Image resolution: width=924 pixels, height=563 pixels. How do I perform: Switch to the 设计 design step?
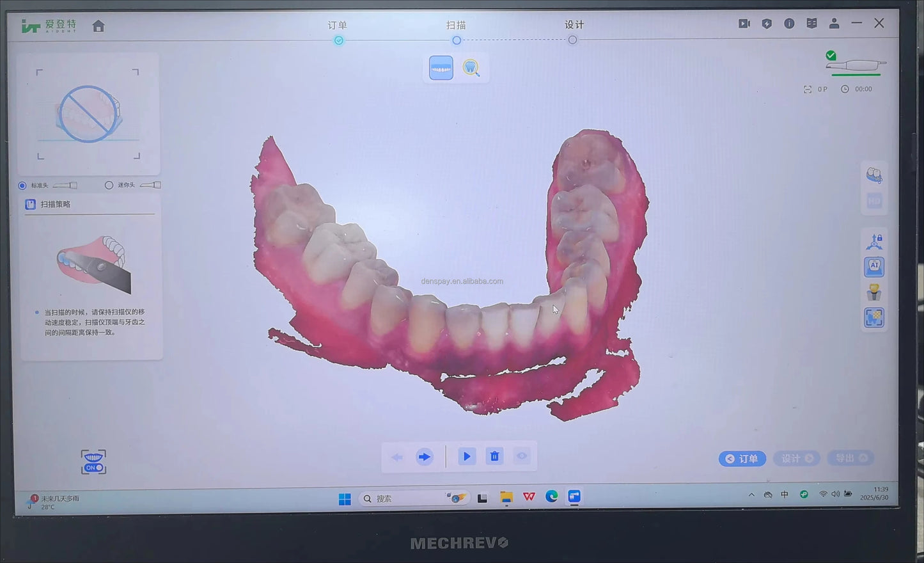pyautogui.click(x=574, y=24)
